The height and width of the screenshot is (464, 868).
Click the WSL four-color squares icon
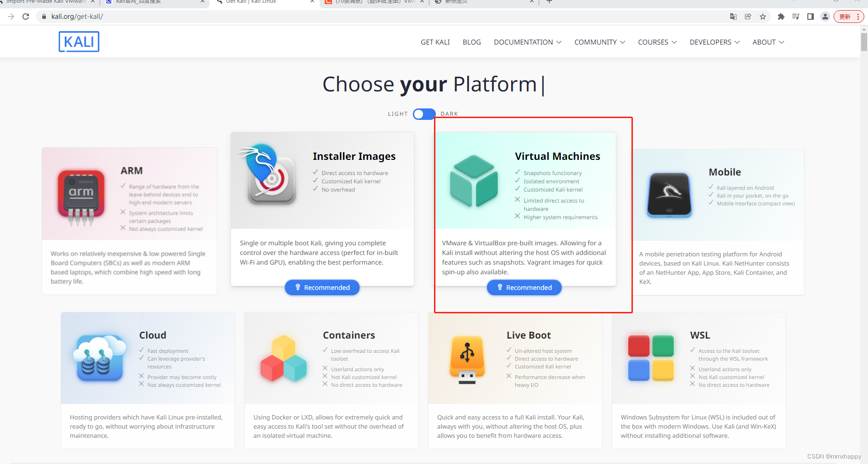(x=651, y=358)
